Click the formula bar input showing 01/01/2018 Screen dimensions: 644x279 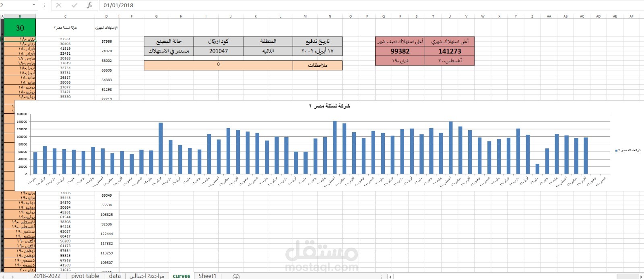370,5
